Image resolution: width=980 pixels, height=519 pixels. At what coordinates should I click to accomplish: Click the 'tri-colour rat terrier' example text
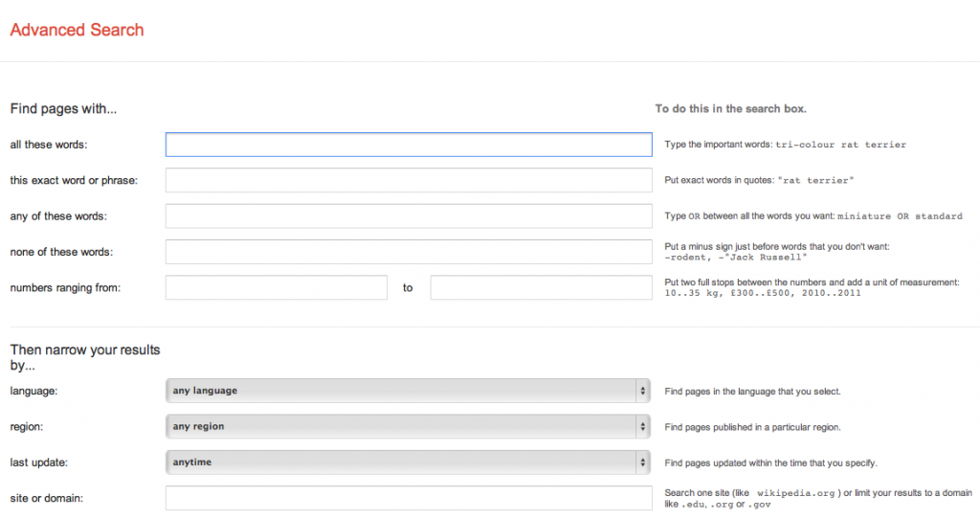(840, 145)
